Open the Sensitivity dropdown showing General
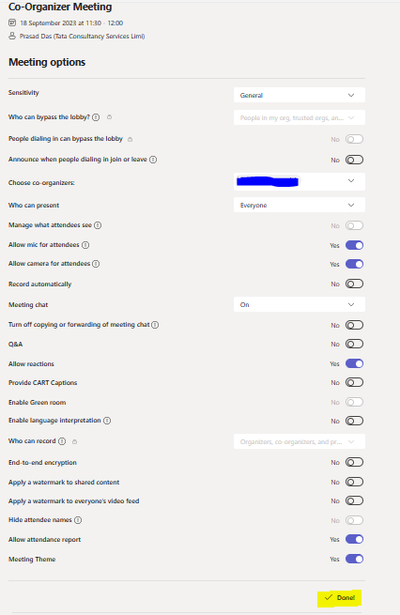Image resolution: width=400 pixels, height=615 pixels. tap(299, 95)
